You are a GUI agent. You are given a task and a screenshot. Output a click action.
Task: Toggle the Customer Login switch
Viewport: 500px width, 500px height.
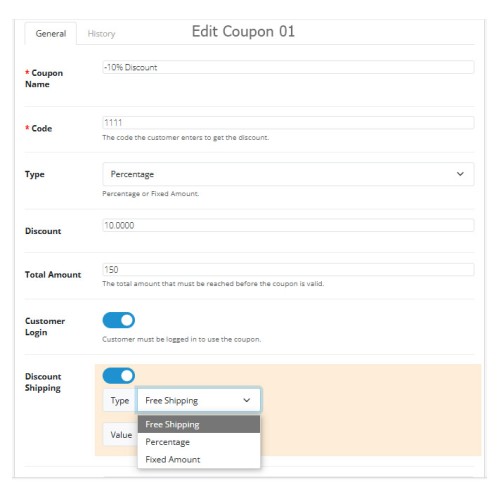tap(119, 320)
